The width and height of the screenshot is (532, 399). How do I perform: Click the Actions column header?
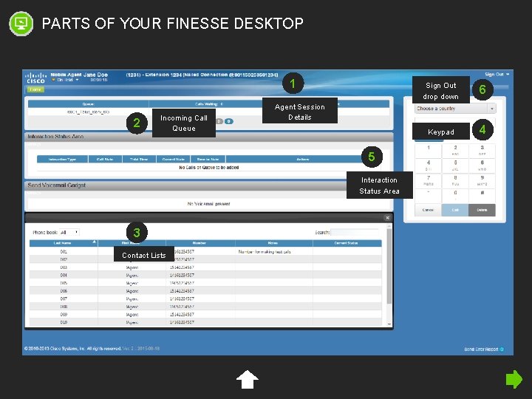tap(303, 159)
